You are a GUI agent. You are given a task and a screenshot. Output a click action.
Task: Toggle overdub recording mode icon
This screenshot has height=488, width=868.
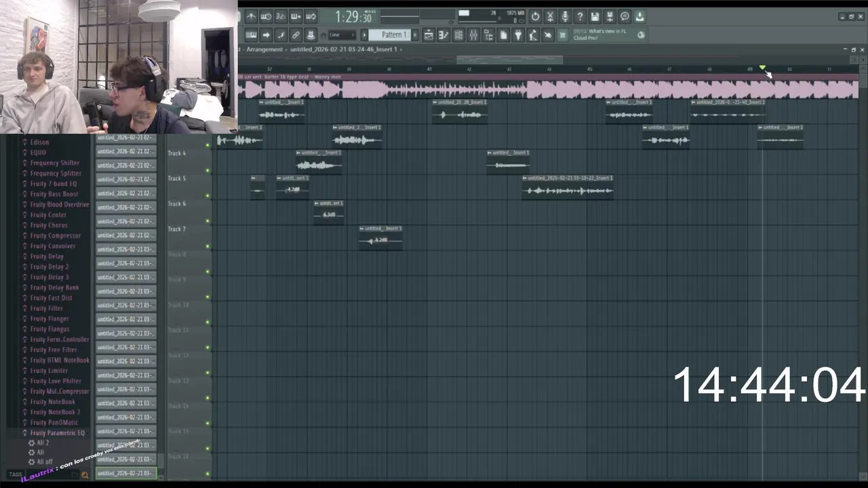pos(296,16)
